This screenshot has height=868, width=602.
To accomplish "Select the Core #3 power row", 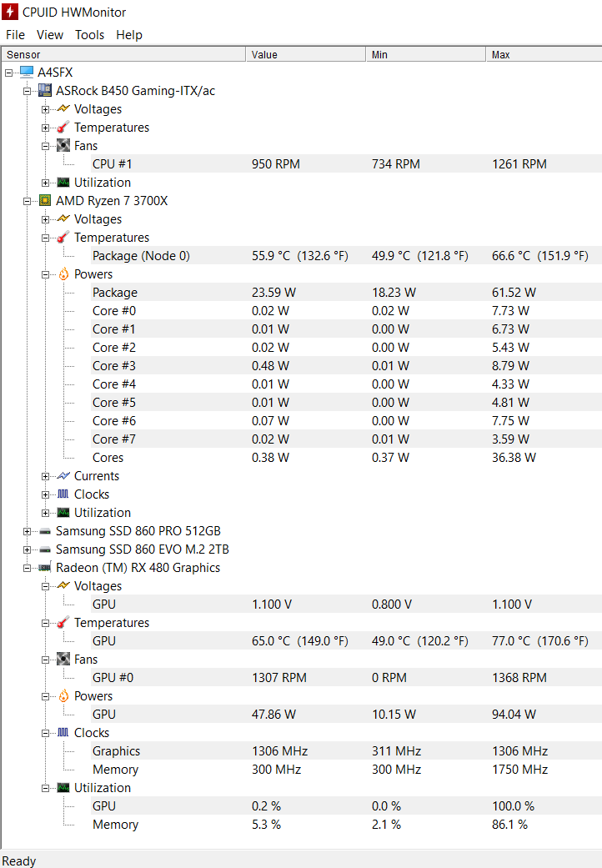I will coord(346,366).
